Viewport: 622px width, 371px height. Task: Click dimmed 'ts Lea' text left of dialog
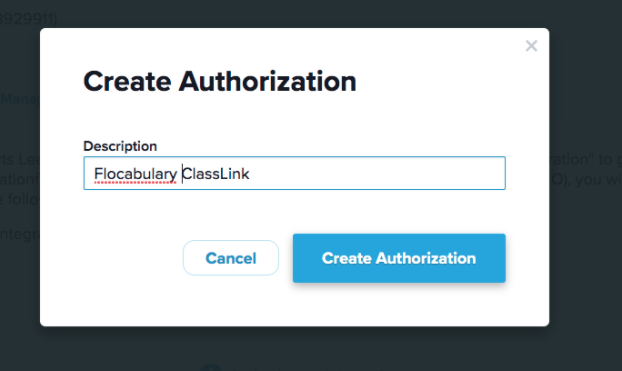20,160
